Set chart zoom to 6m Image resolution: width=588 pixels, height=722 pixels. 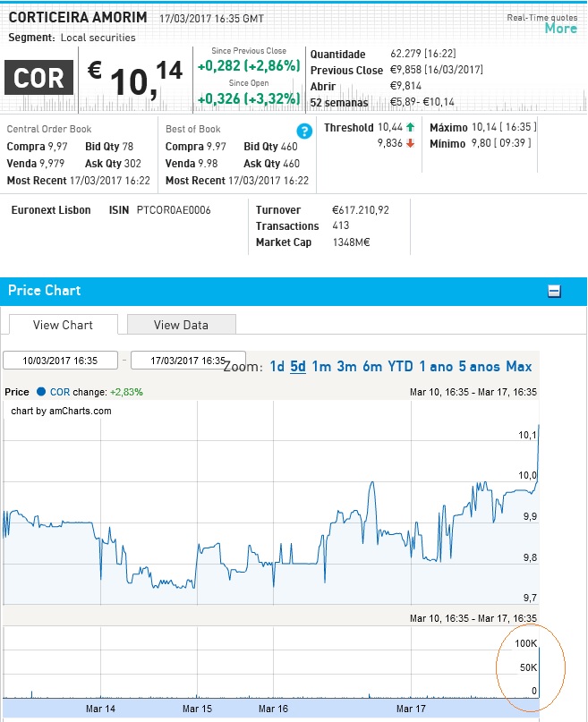(x=372, y=367)
